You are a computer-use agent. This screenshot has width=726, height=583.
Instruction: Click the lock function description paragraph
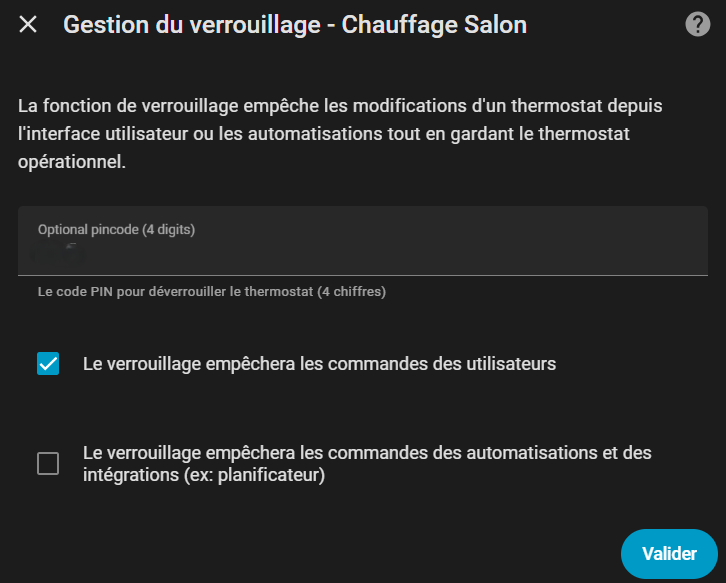341,133
